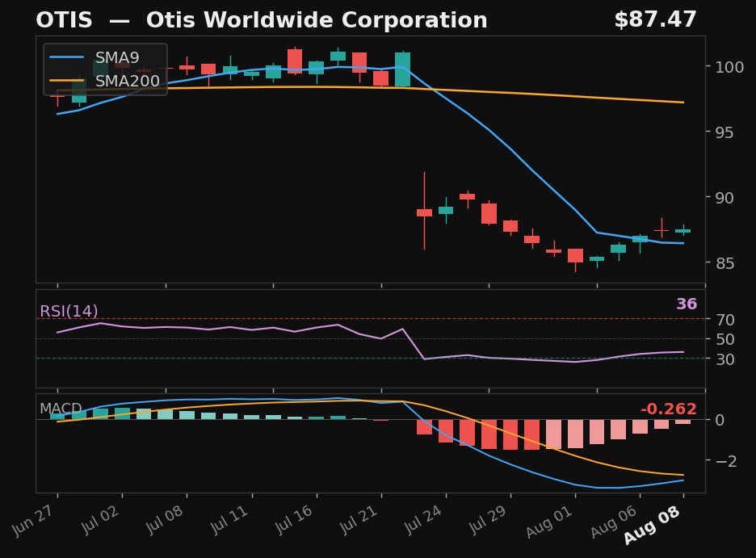Click the MACD −2 axis label
The height and width of the screenshot is (558, 756).
tap(726, 461)
